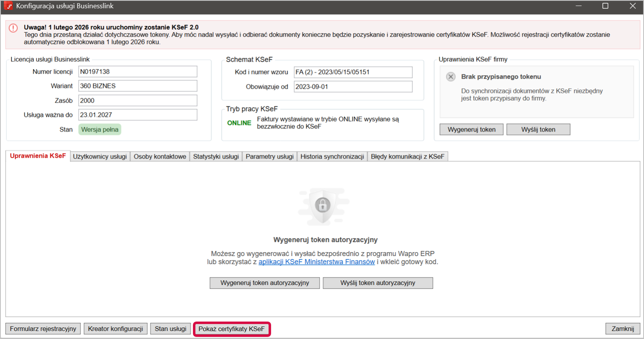The image size is (644, 339).
Task: Show the Historia synchronizacji tab
Action: pos(332,157)
